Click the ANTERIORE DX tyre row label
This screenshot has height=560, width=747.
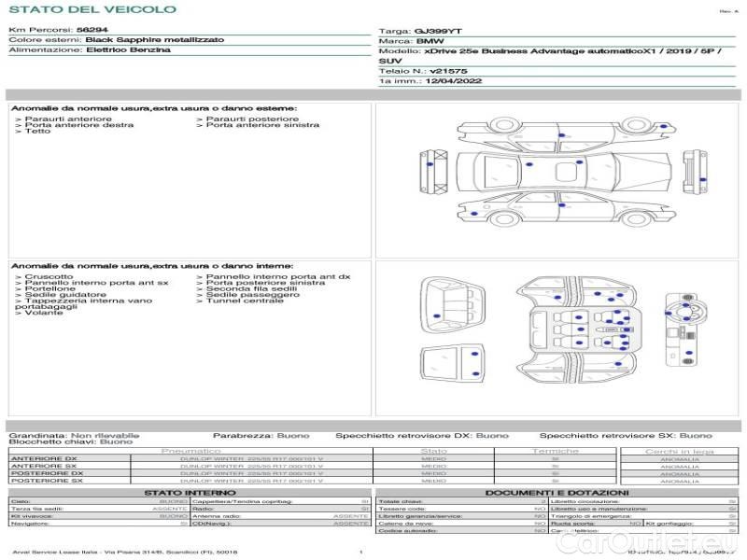[44, 459]
